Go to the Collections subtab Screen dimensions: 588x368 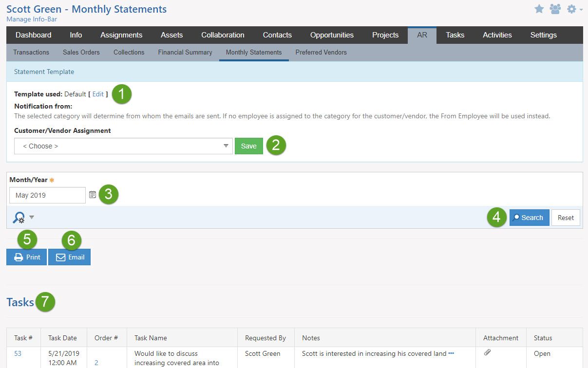click(129, 52)
